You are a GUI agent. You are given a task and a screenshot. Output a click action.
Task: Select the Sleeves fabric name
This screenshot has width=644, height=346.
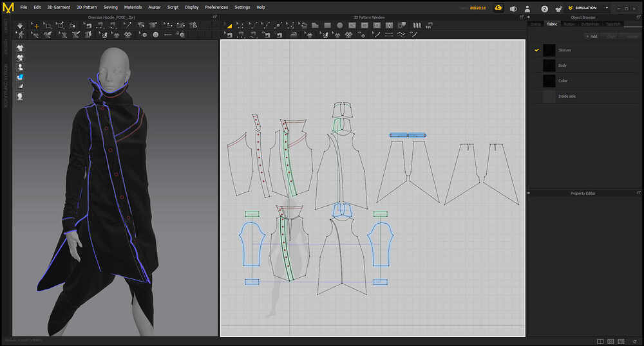point(564,50)
